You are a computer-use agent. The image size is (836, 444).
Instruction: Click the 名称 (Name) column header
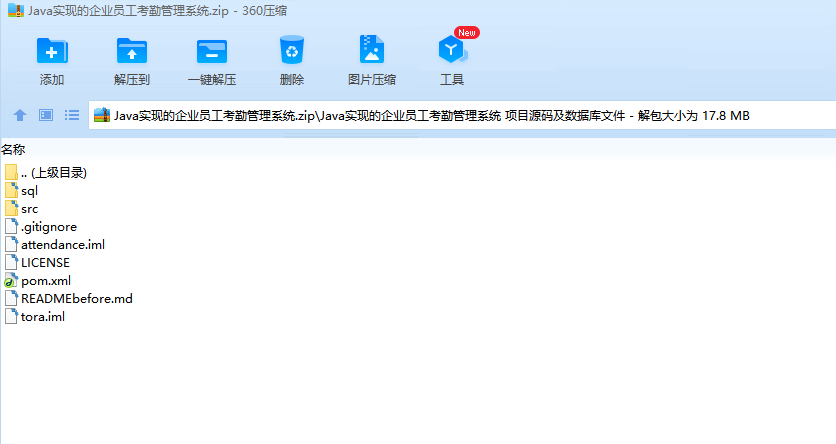tap(13, 150)
